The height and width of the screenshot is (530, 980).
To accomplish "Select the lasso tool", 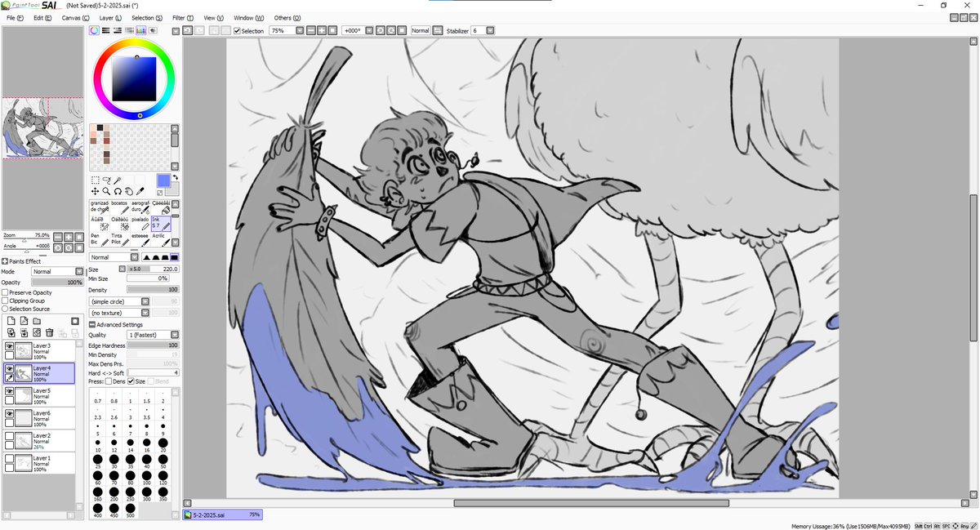I will tap(107, 180).
